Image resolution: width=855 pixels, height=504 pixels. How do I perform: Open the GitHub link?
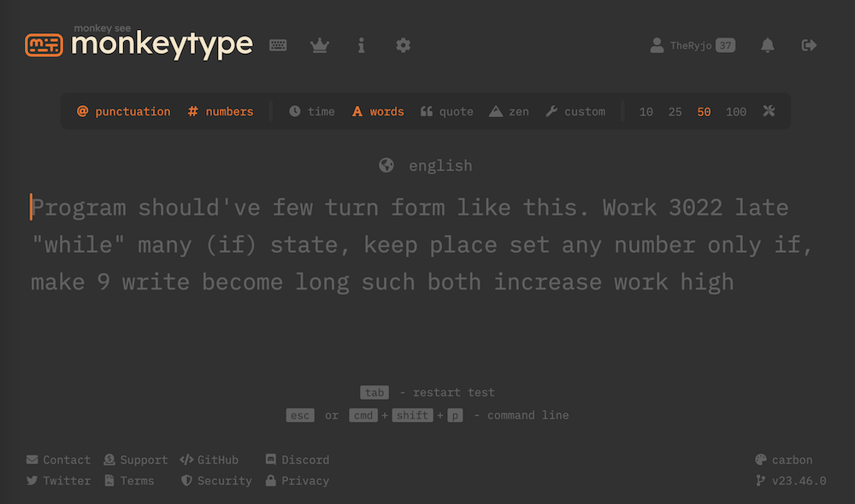[209, 460]
